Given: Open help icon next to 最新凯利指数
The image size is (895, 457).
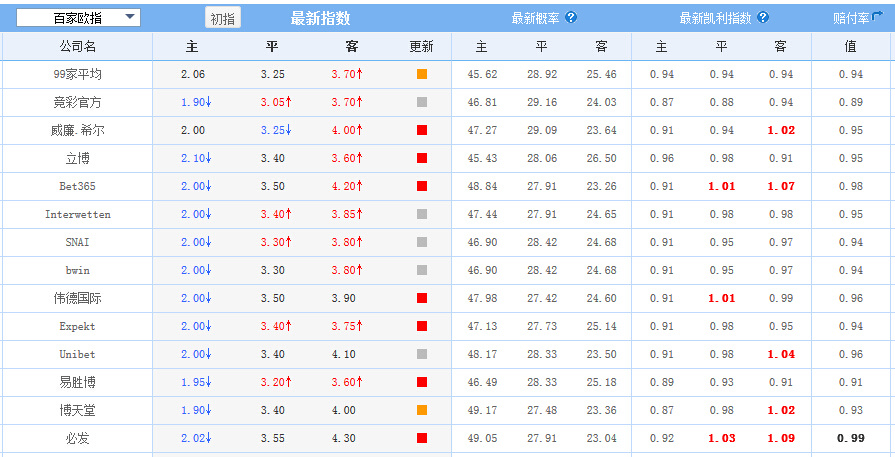Looking at the screenshot, I should pyautogui.click(x=763, y=18).
